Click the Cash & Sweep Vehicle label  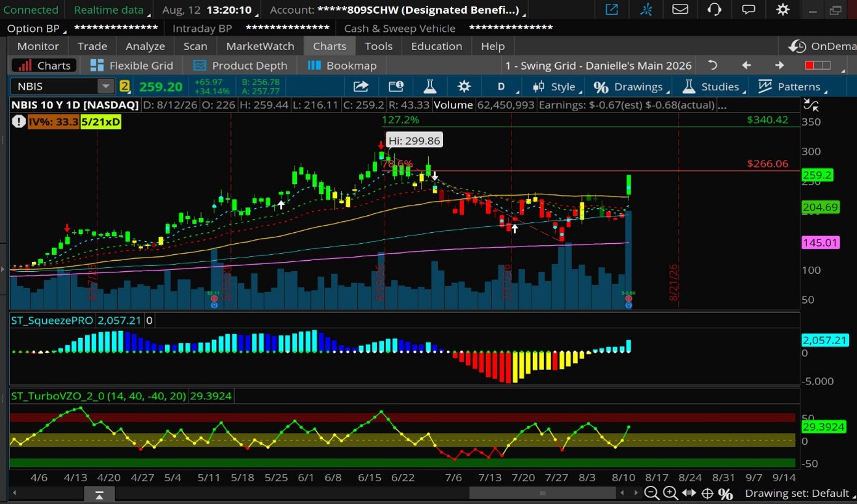pos(400,28)
